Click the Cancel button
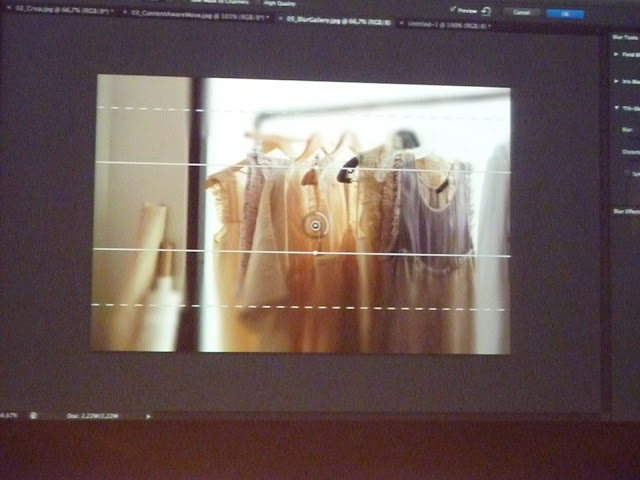 (521, 13)
